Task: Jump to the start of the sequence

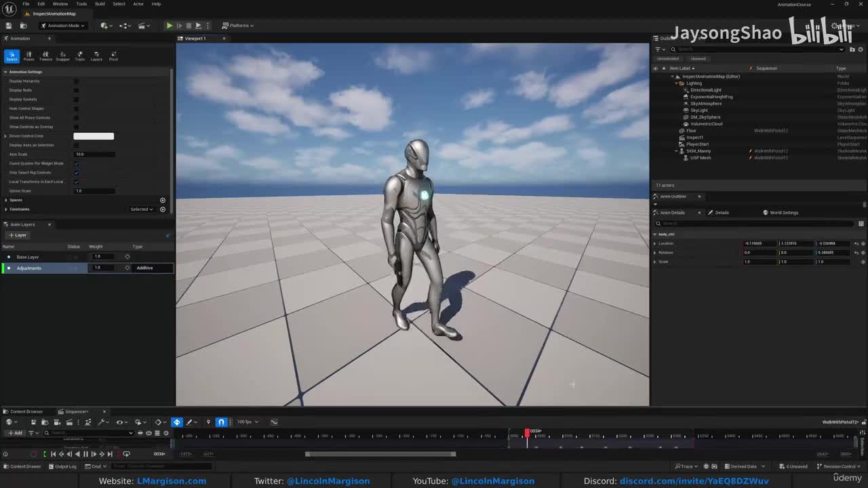Action: tap(53, 454)
